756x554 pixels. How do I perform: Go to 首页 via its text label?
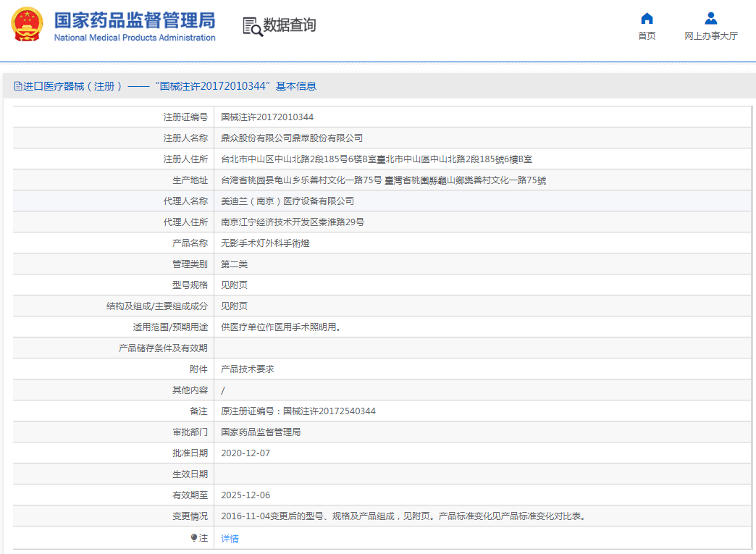[x=647, y=36]
